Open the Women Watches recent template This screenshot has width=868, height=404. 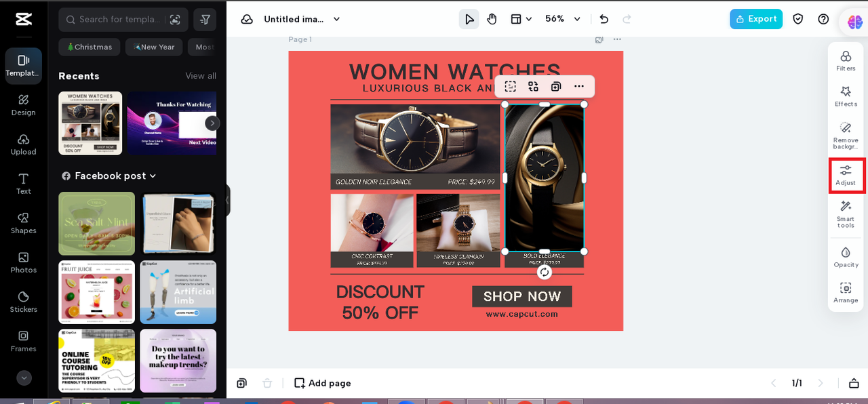point(90,123)
